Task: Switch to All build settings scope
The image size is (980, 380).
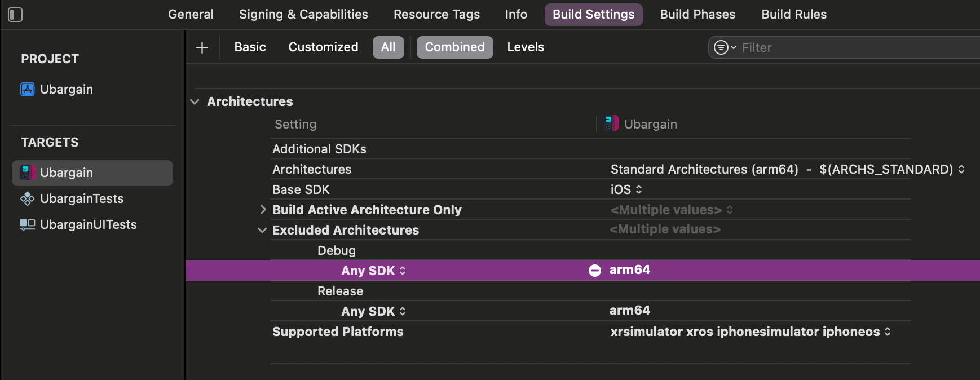Action: point(388,47)
